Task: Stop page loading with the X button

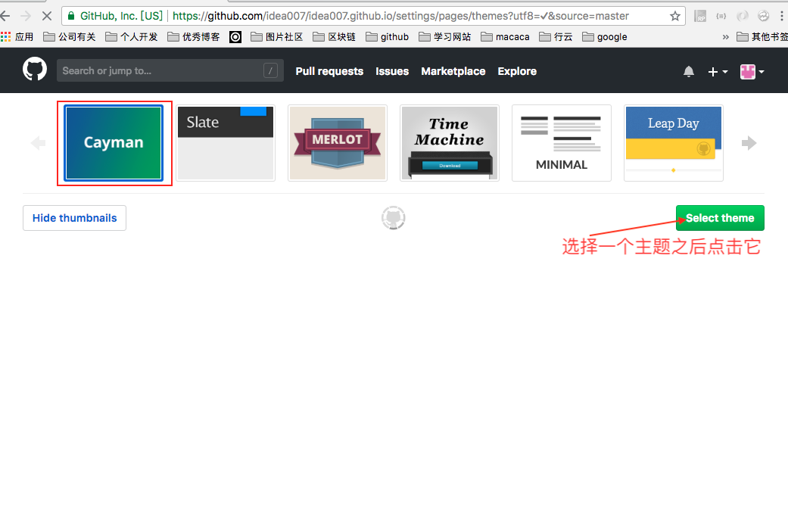Action: (x=47, y=16)
